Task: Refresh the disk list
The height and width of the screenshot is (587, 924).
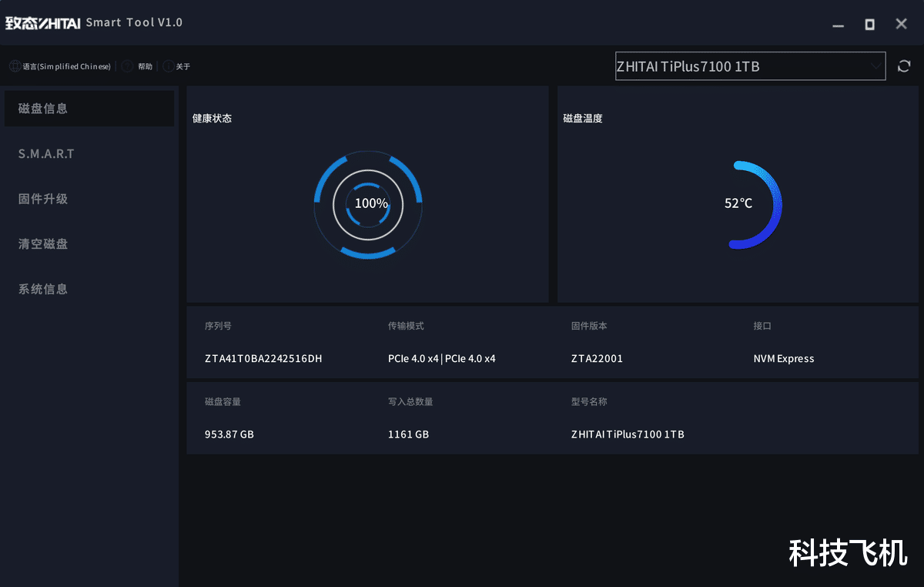Action: (904, 66)
